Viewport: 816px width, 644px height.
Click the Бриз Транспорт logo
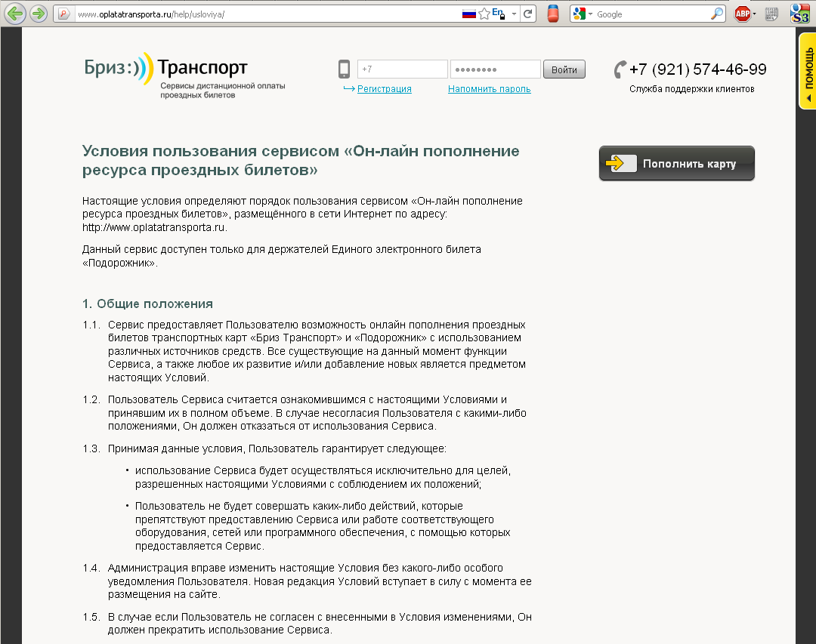pos(166,69)
